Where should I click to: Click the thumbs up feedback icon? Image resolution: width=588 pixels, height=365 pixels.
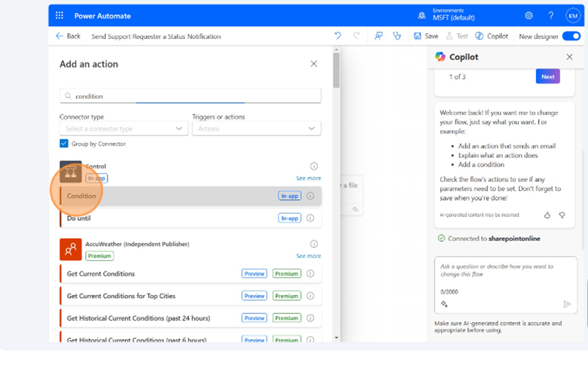click(547, 215)
